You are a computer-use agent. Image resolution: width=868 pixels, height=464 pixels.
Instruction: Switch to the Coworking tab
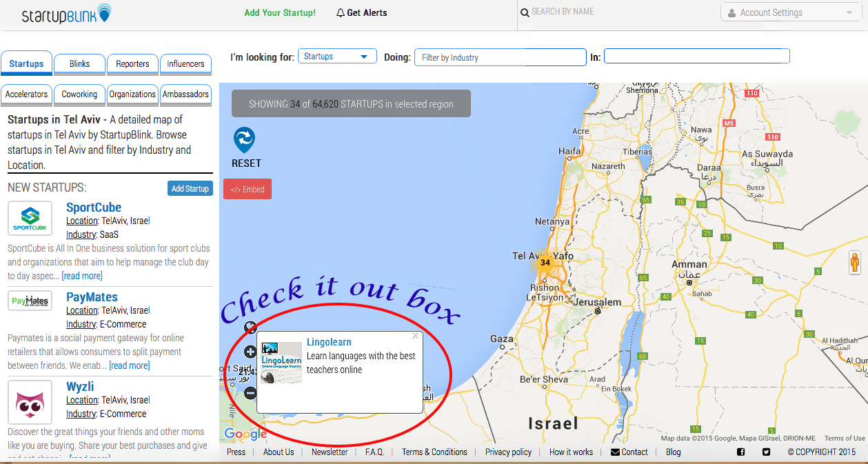79,94
